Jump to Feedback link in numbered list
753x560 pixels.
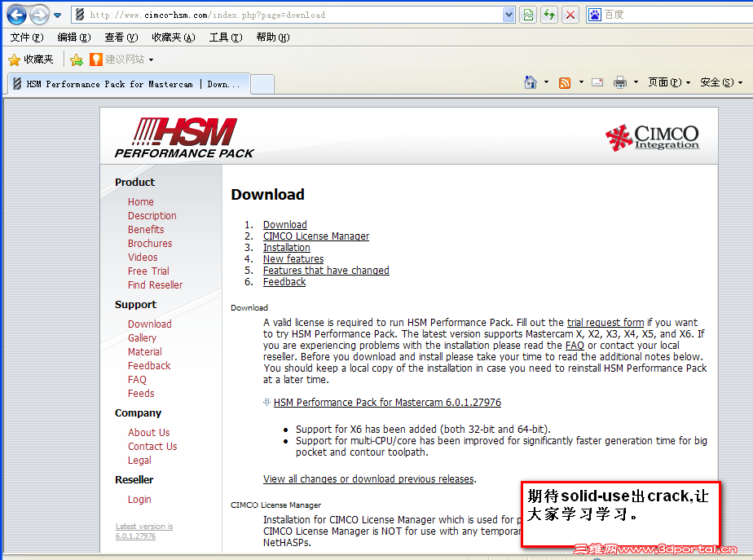click(x=284, y=282)
